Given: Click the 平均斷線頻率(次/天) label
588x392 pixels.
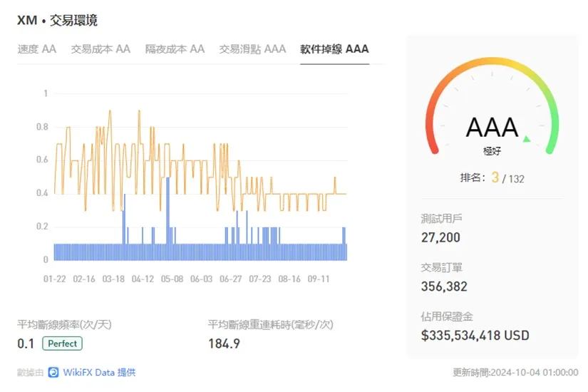Looking at the screenshot, I should (x=64, y=324).
